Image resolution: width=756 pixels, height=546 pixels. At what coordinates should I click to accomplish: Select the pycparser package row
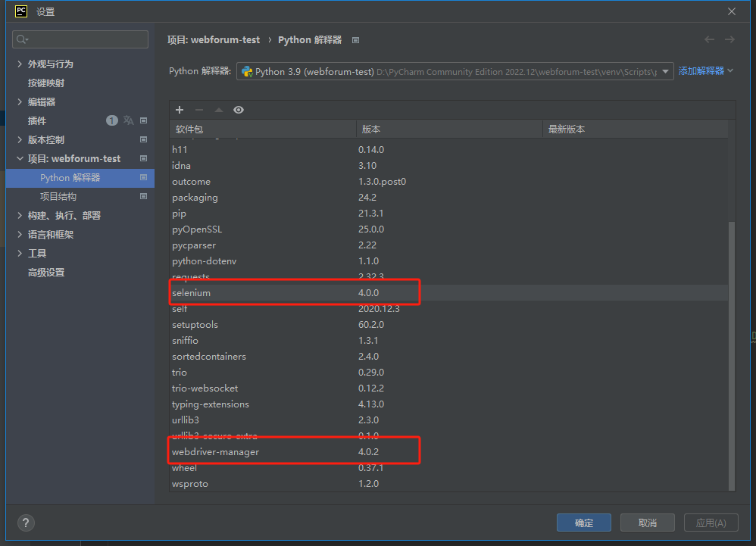[x=448, y=245]
